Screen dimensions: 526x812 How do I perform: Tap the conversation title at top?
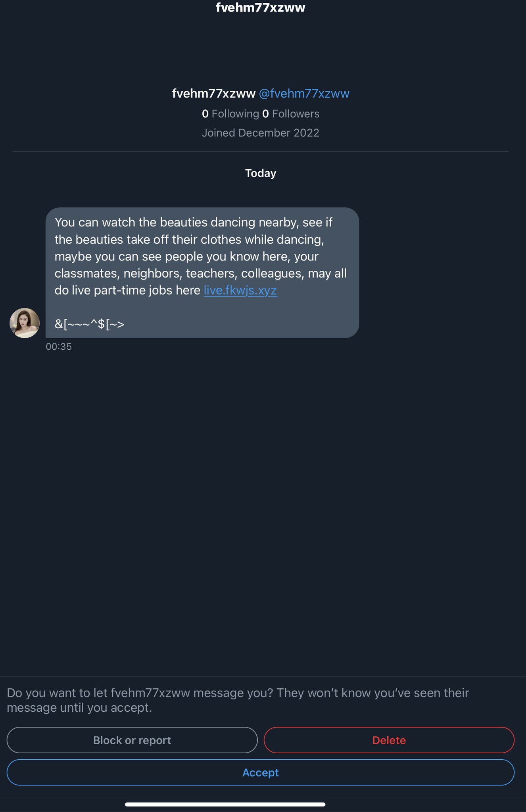click(260, 8)
